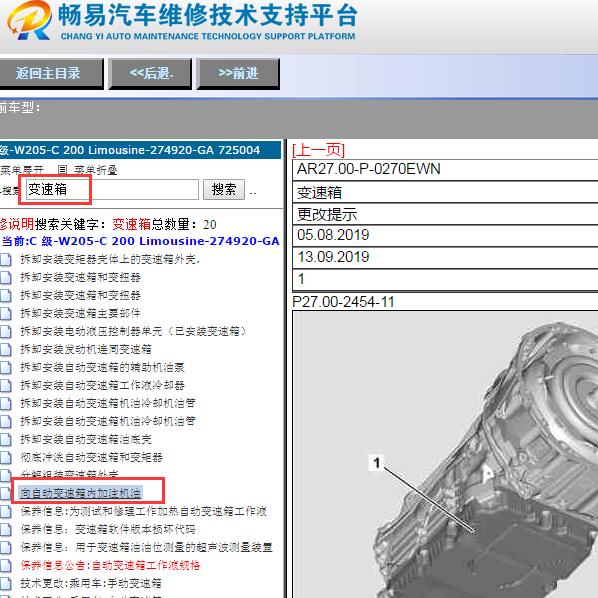Image resolution: width=598 pixels, height=598 pixels.
Task: Open 拆卸安装自动变速箱工作液冷却器 entry
Action: 103,385
